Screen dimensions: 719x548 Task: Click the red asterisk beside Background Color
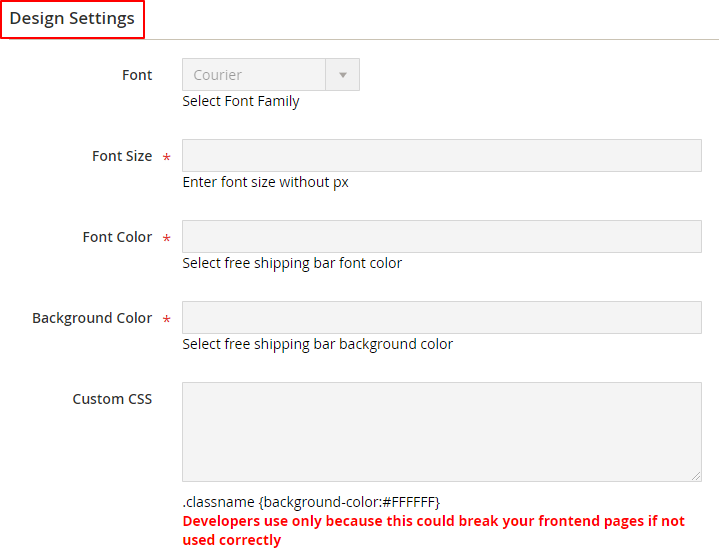(166, 320)
